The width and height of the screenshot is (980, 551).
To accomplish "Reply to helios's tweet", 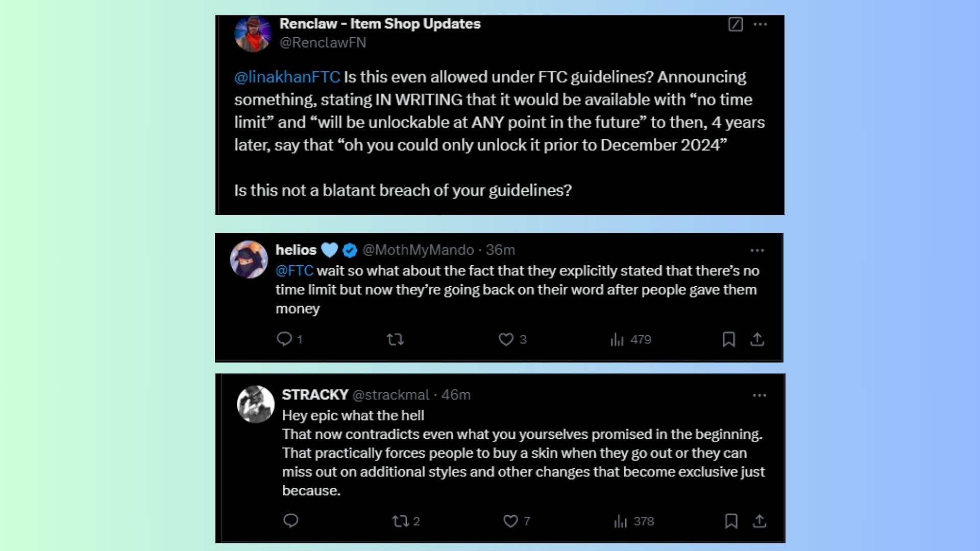I will 284,339.
